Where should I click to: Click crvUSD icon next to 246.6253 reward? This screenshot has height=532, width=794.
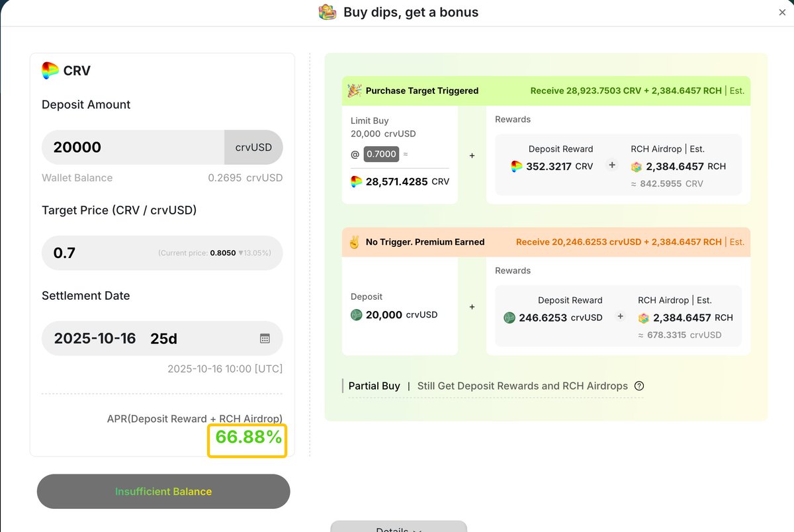pos(509,318)
